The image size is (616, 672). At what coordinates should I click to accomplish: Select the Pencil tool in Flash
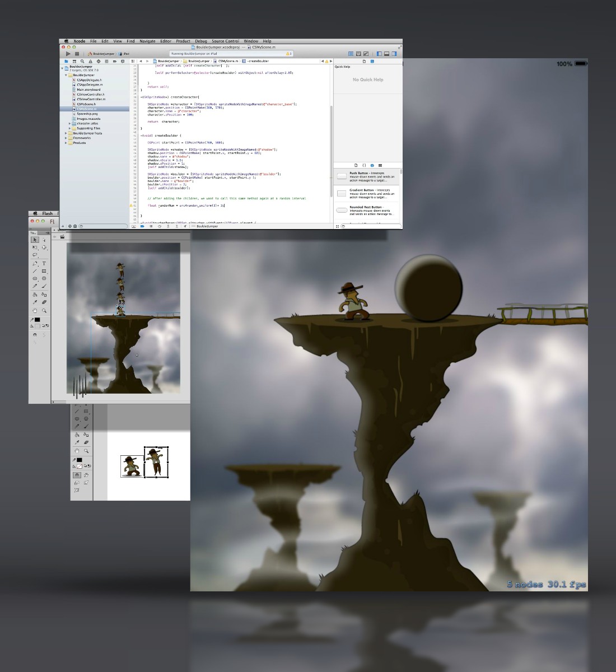pyautogui.click(x=35, y=286)
